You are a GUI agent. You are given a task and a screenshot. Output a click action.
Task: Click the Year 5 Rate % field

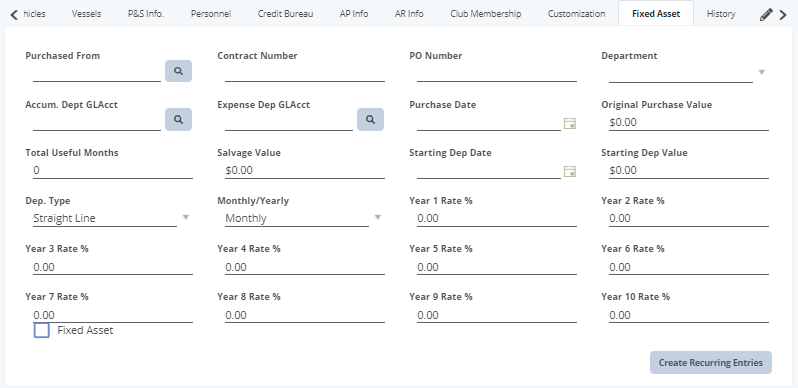pyautogui.click(x=497, y=267)
